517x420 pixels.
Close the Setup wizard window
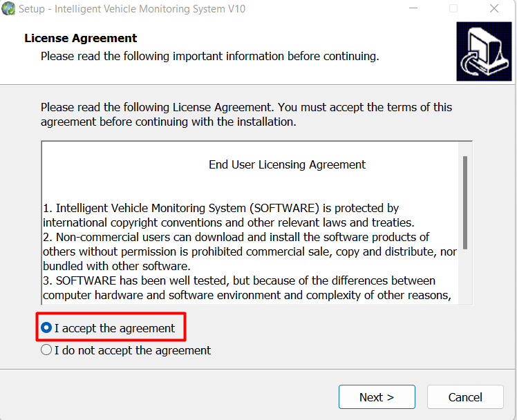coord(494,9)
